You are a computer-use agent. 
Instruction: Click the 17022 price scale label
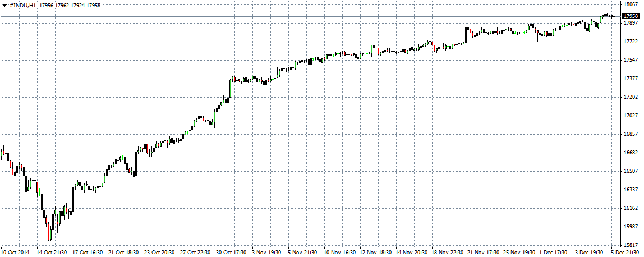(x=632, y=116)
